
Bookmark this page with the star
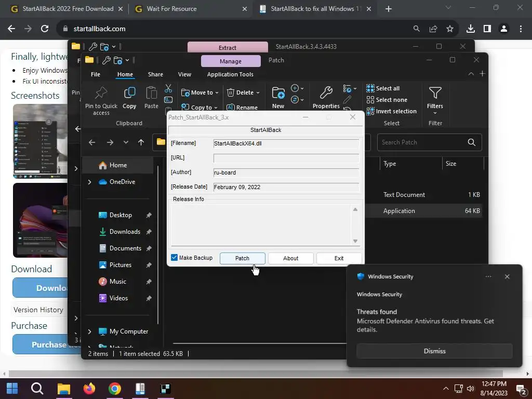pos(450,29)
